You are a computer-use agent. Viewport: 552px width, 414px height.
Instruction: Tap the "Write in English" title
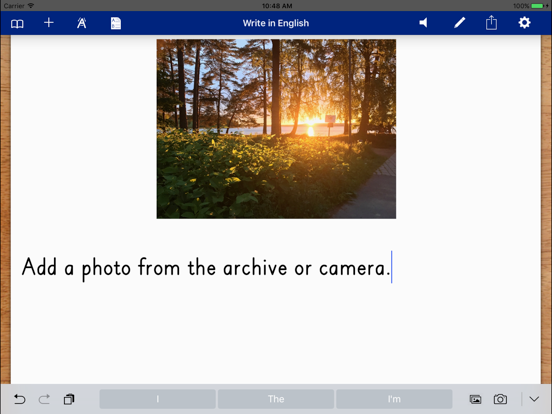tap(276, 23)
